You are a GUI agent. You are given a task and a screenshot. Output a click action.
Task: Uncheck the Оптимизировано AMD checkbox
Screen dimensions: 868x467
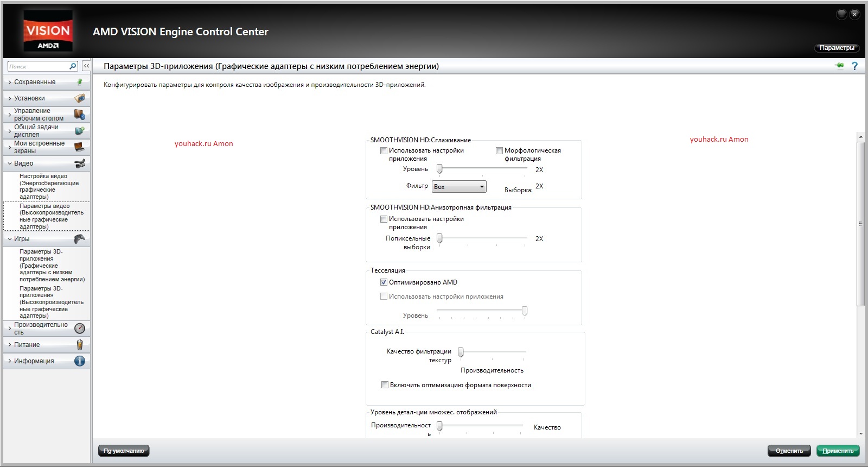384,282
